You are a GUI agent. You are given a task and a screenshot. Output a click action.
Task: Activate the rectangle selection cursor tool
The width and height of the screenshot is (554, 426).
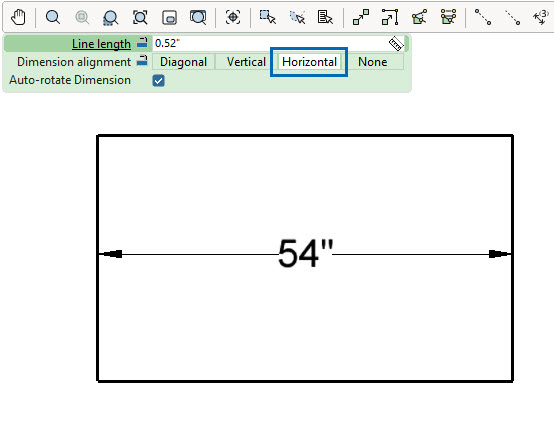[x=267, y=17]
